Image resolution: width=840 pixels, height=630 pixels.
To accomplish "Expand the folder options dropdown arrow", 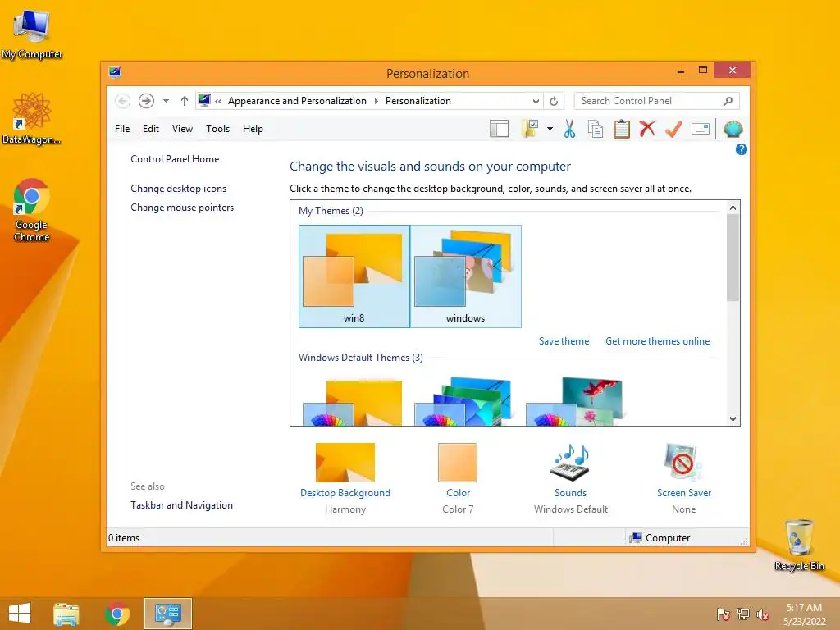I will point(550,129).
